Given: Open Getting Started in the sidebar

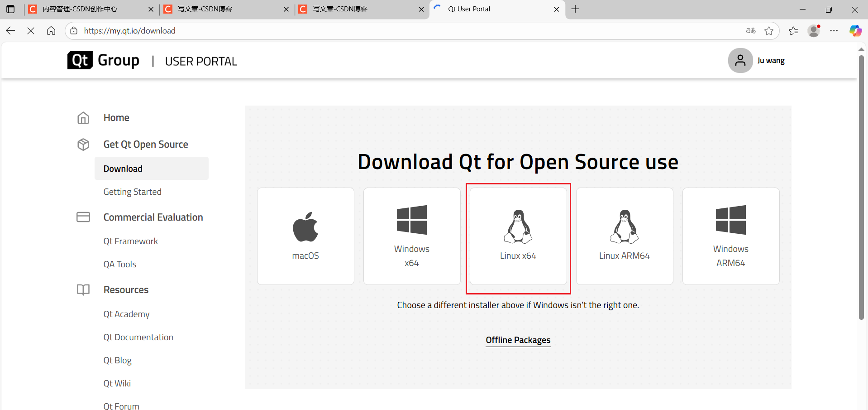Looking at the screenshot, I should 132,192.
